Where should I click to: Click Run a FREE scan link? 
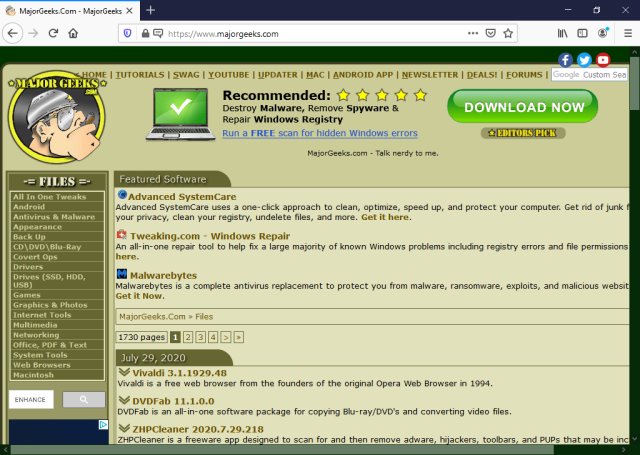(320, 133)
